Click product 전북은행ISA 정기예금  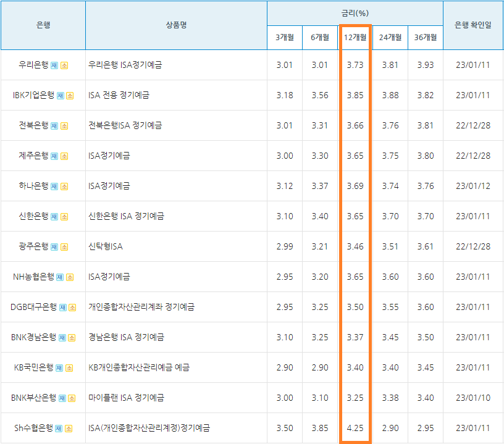125,125
